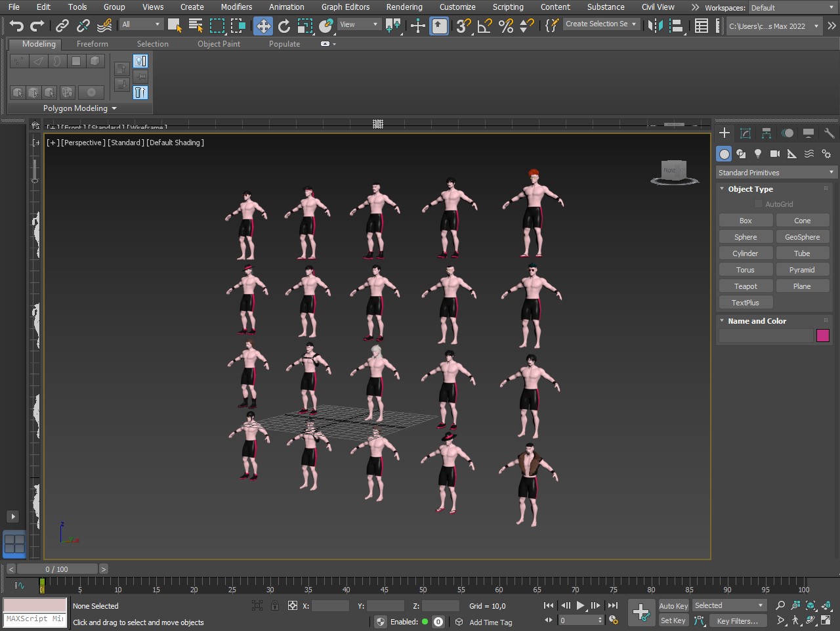Switch to Cameras category in Create panel
This screenshot has width=840, height=631.
pos(775,154)
